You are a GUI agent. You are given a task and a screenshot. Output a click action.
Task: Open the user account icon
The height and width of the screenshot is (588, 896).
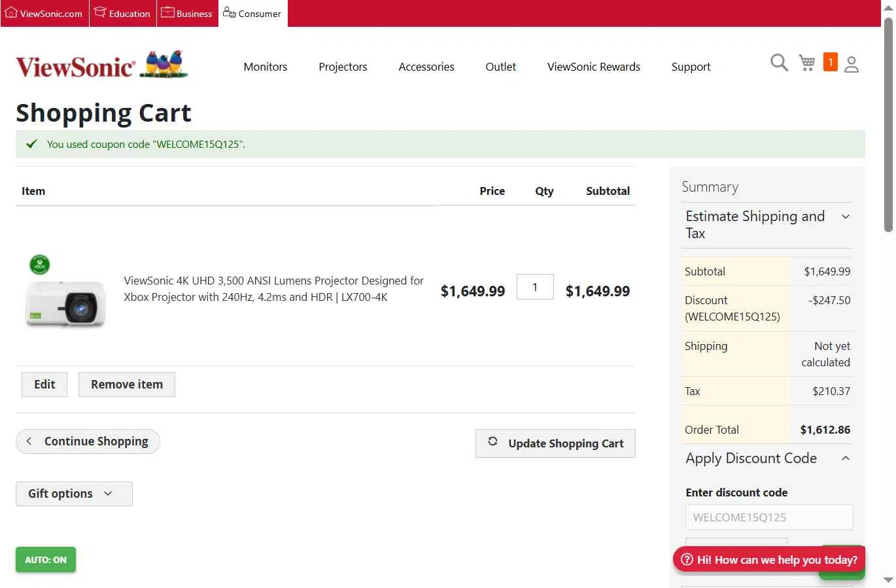851,64
